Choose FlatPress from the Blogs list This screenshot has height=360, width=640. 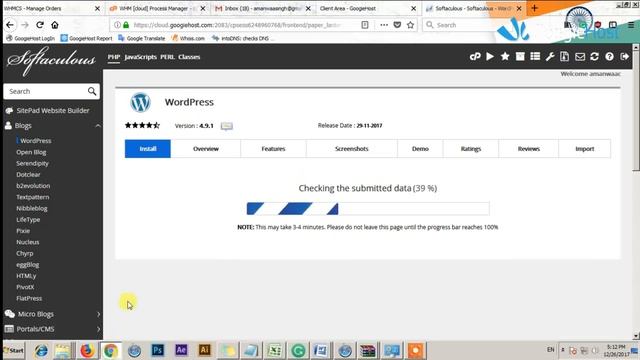[29, 298]
